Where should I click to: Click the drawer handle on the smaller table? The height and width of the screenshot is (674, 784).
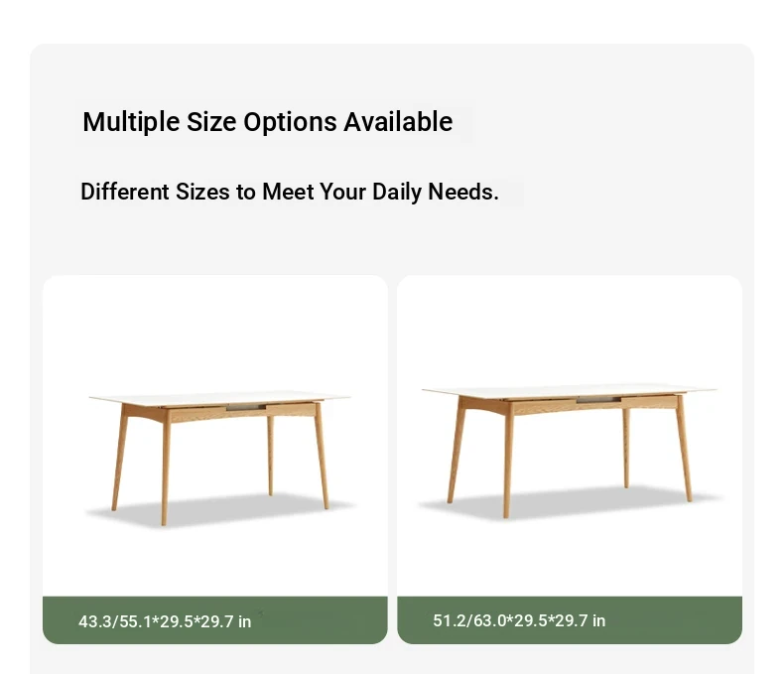tap(245, 406)
